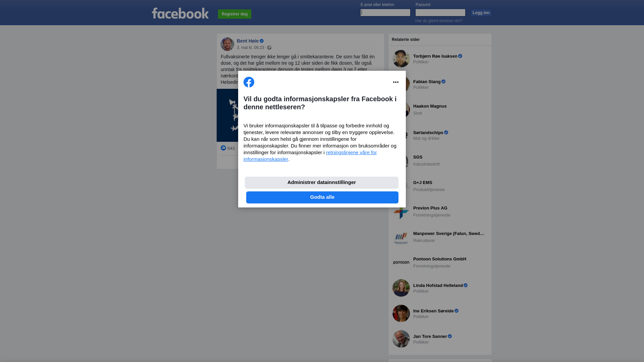This screenshot has height=362, width=644.
Task: Click Previon Plus AG logo
Action: pyautogui.click(x=401, y=212)
